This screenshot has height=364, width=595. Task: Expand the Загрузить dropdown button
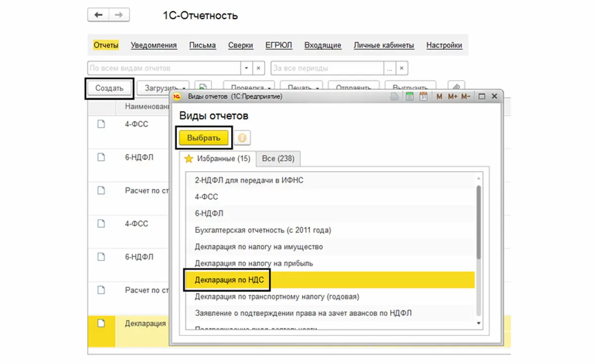point(184,88)
